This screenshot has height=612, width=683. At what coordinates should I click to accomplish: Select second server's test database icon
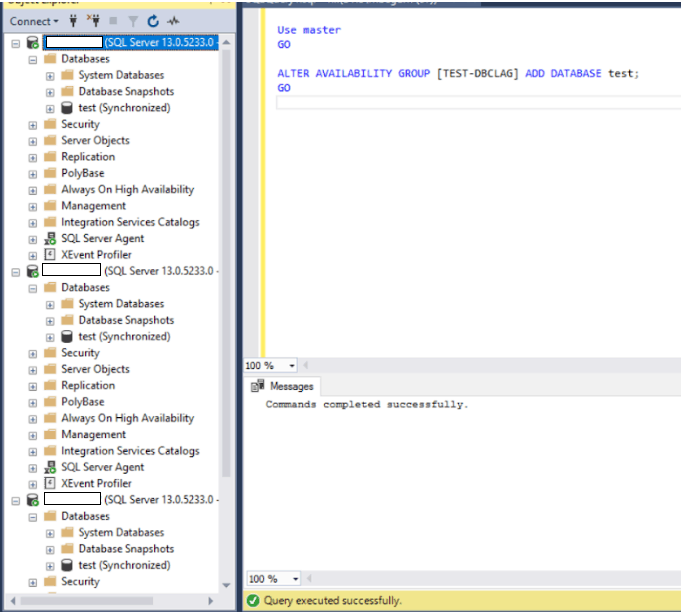[67, 336]
